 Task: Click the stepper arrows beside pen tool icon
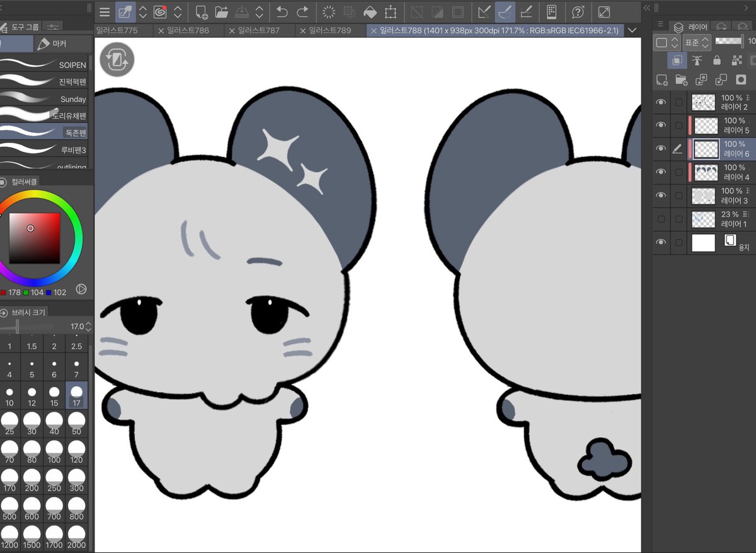pos(143,12)
